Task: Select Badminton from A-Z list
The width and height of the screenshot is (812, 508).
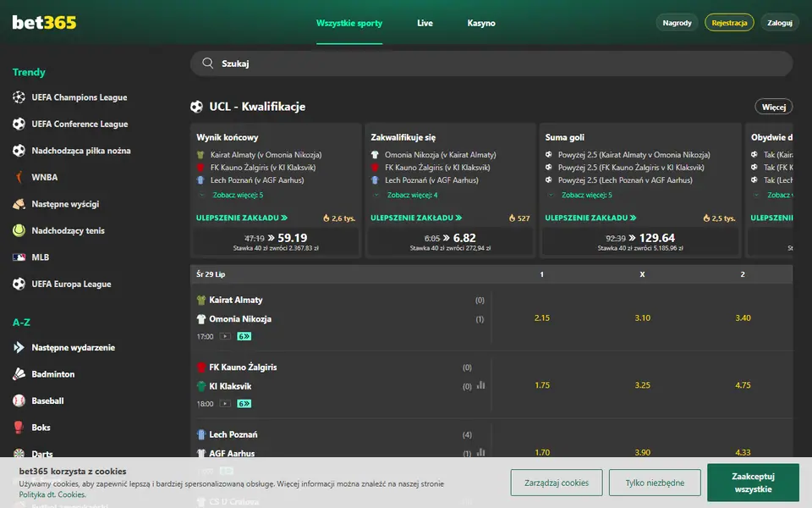Action: pos(52,373)
